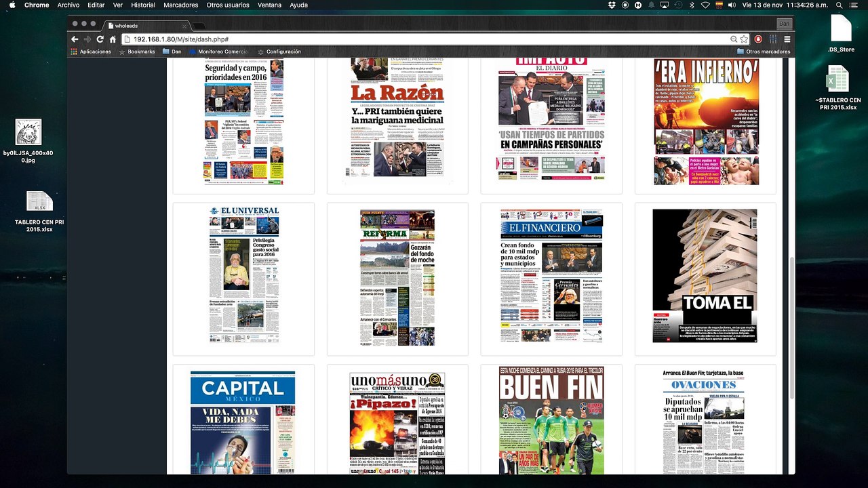Viewport: 868px width, 488px height.
Task: Open the Dan bookmarks folder
Action: point(172,52)
